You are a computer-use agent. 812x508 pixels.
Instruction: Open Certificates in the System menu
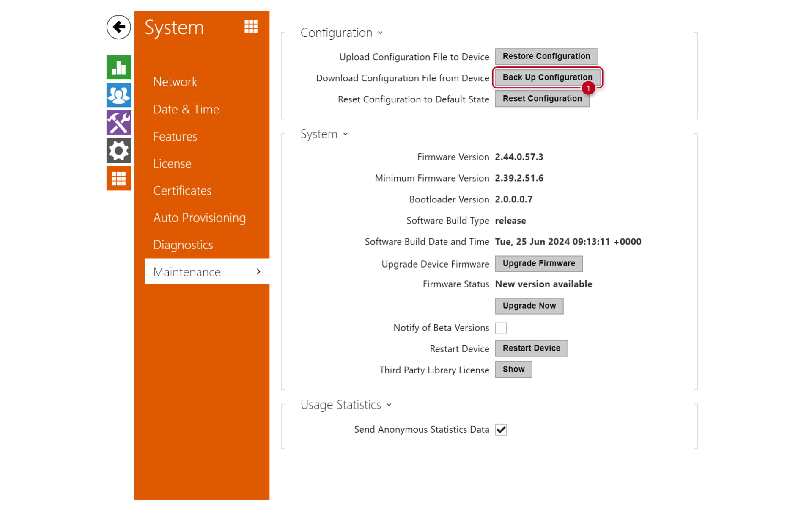(182, 190)
